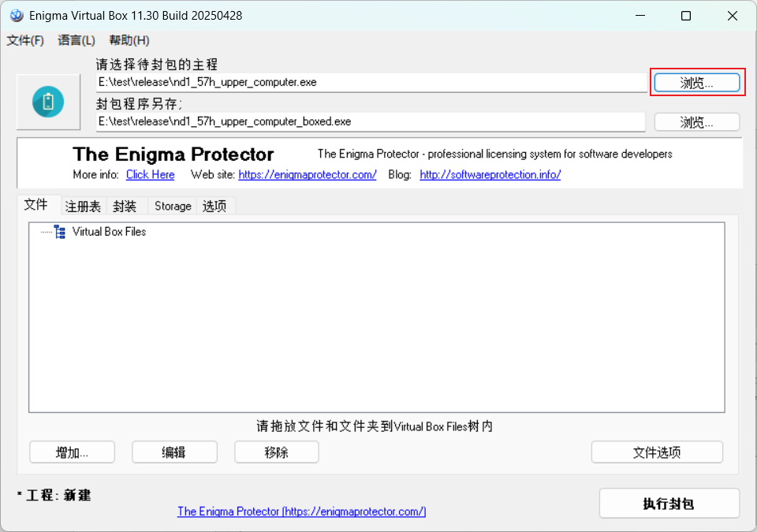Click 执行封包 to process the package
The height and width of the screenshot is (532, 757).
coord(669,504)
